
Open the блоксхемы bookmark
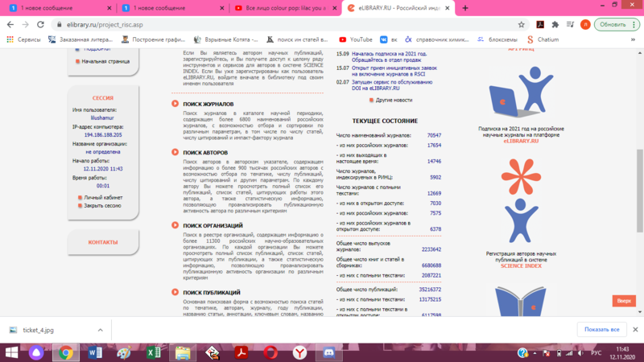pyautogui.click(x=497, y=39)
